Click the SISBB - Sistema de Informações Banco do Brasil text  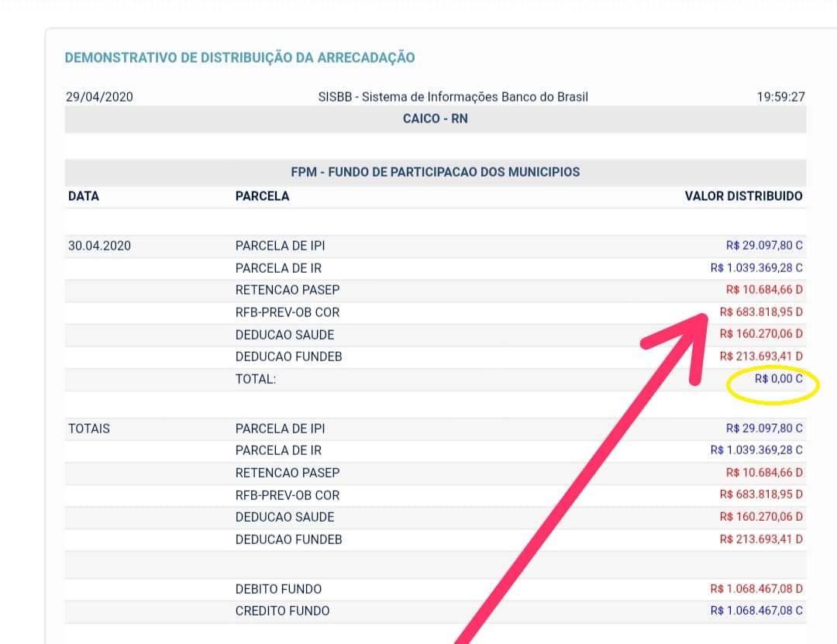click(x=453, y=97)
